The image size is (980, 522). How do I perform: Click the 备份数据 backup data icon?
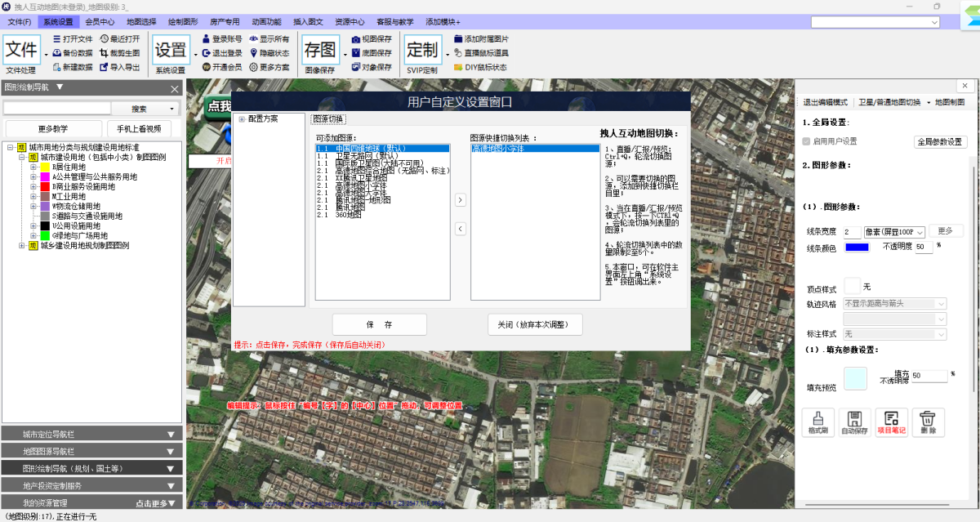56,52
